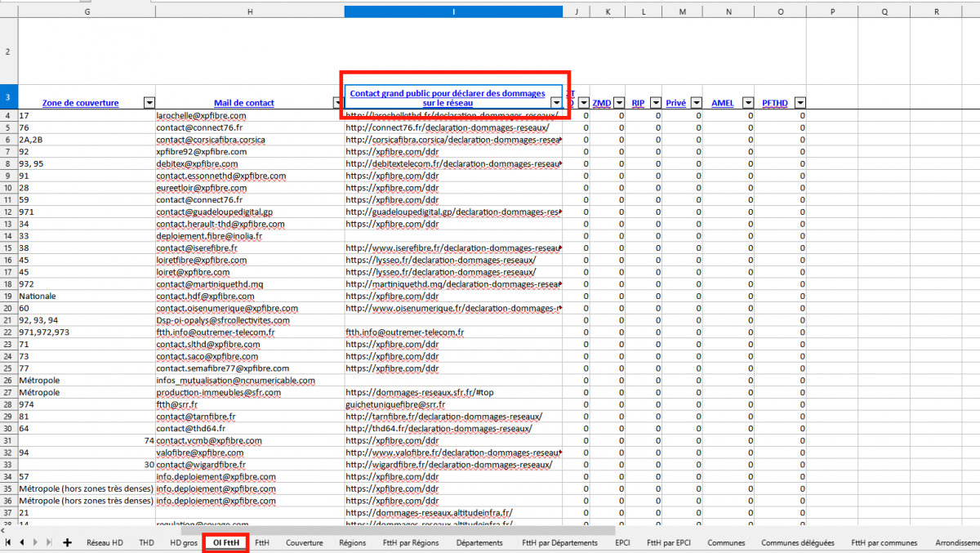Jump to the last sheet with navigation arrow
The image size is (980, 553).
(x=50, y=542)
